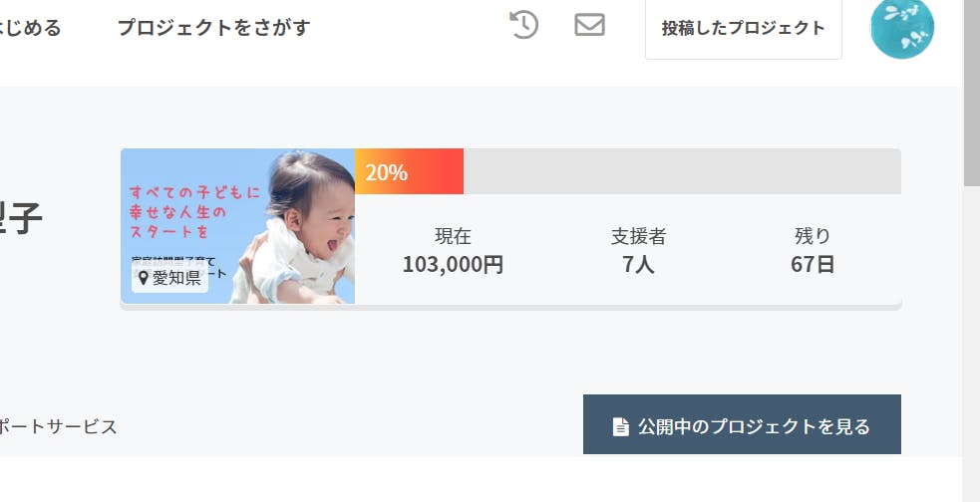Open the browsing history clock icon
The height and width of the screenshot is (502, 980).
(x=523, y=25)
